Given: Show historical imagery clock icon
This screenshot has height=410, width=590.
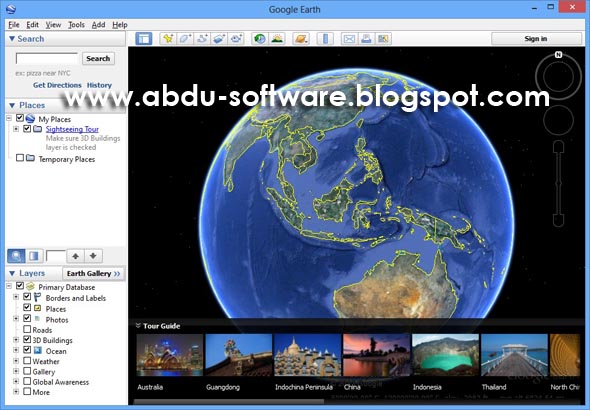Looking at the screenshot, I should tap(260, 39).
